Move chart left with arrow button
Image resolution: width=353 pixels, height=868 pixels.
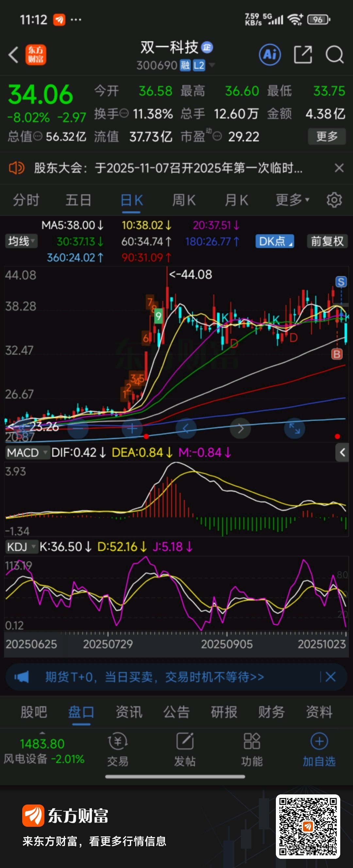(x=186, y=429)
